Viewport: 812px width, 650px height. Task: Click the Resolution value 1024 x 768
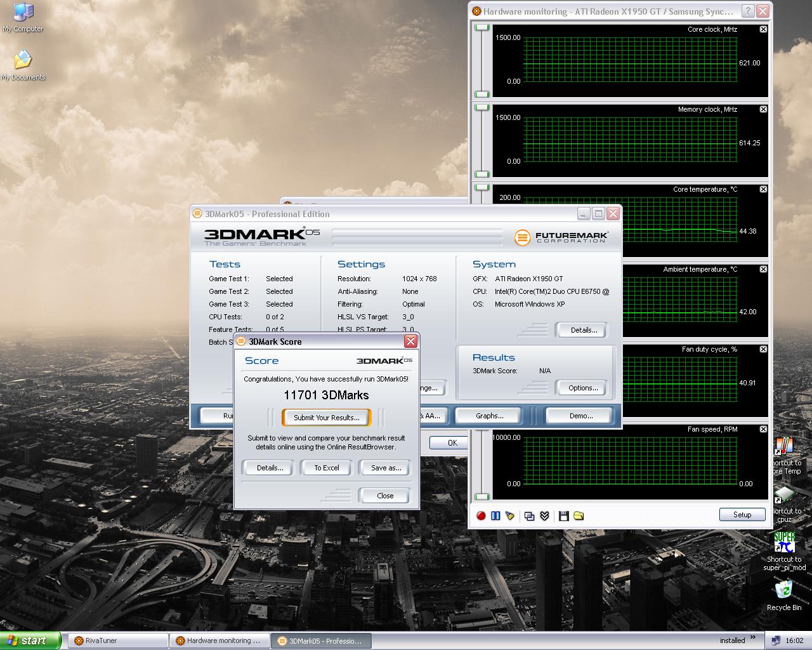tap(419, 279)
